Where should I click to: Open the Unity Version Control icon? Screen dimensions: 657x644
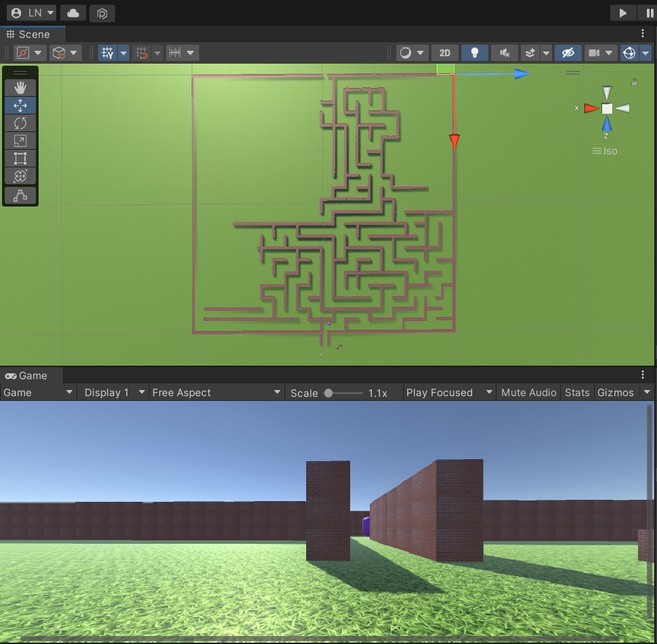click(102, 14)
